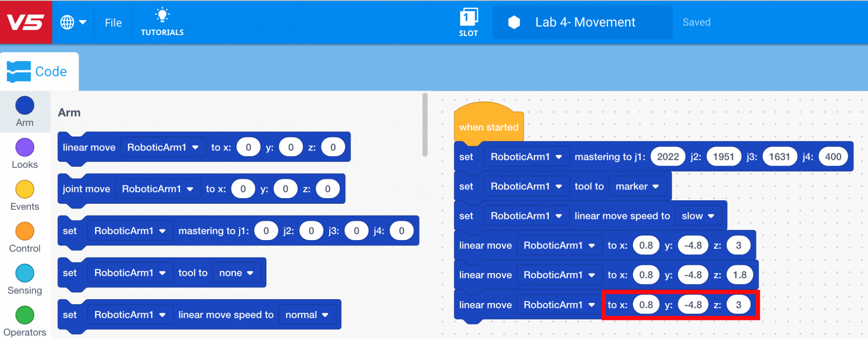The height and width of the screenshot is (339, 868).
Task: Open the Tutorials lightbulb icon
Action: tap(162, 16)
